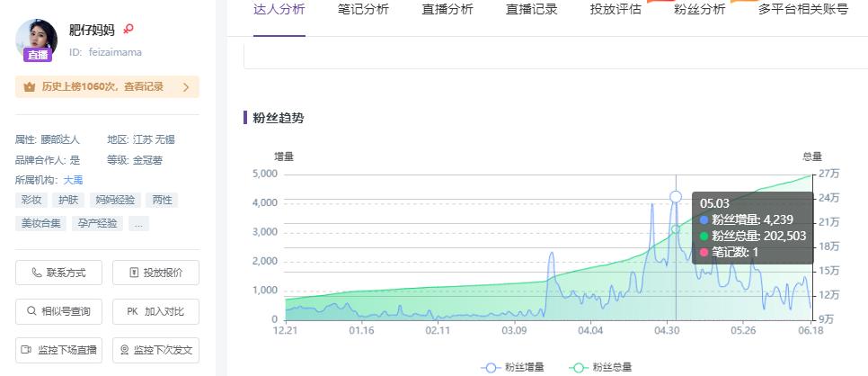
Task: Switch to the 直播分析 tab
Action: pyautogui.click(x=447, y=10)
